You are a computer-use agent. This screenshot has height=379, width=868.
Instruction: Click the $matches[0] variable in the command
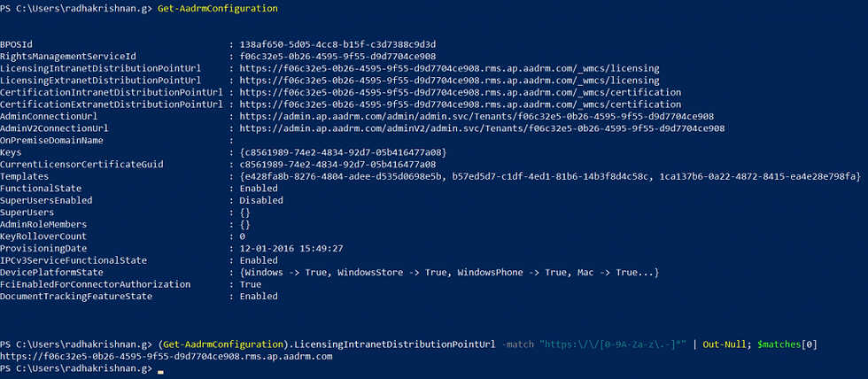tap(787, 344)
